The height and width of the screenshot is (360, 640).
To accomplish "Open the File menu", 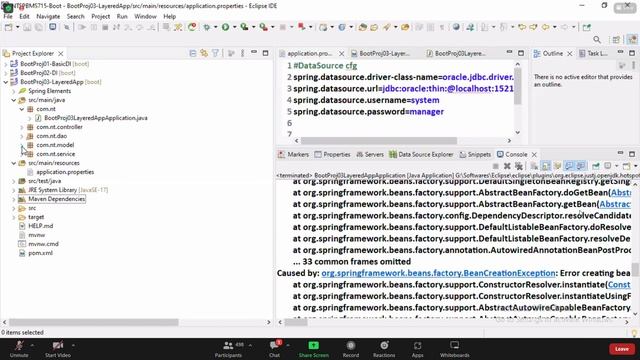I will [x=8, y=16].
